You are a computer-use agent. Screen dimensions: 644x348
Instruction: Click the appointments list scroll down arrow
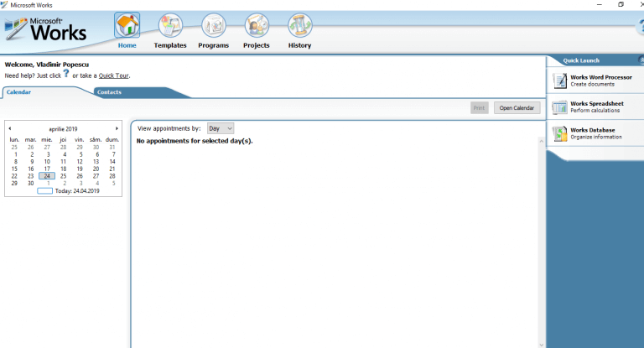(542, 345)
